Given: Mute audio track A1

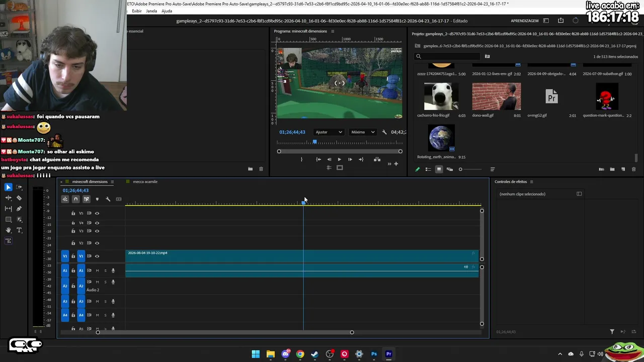Looking at the screenshot, I should (x=97, y=270).
